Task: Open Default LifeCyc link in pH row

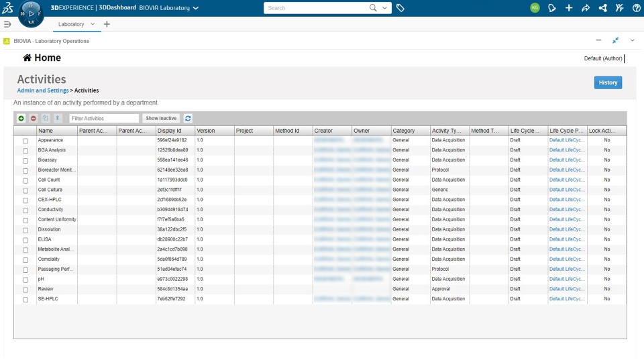Action: [x=567, y=279]
